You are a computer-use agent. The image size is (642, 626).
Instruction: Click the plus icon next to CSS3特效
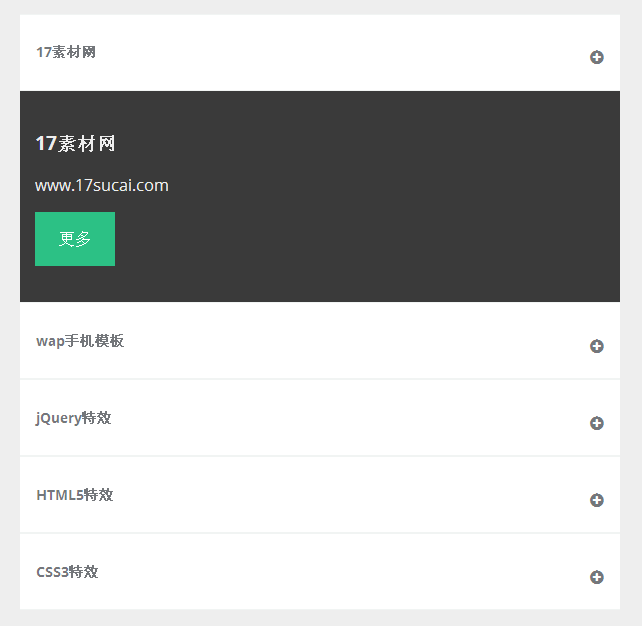tap(597, 577)
